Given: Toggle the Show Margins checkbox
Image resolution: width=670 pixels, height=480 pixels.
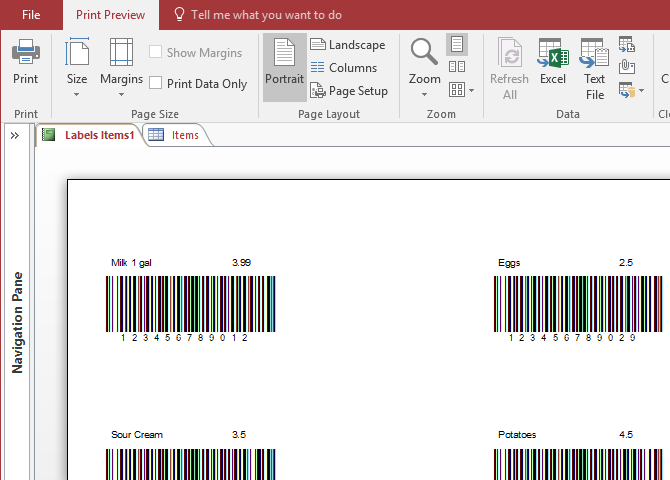Looking at the screenshot, I should click(156, 52).
